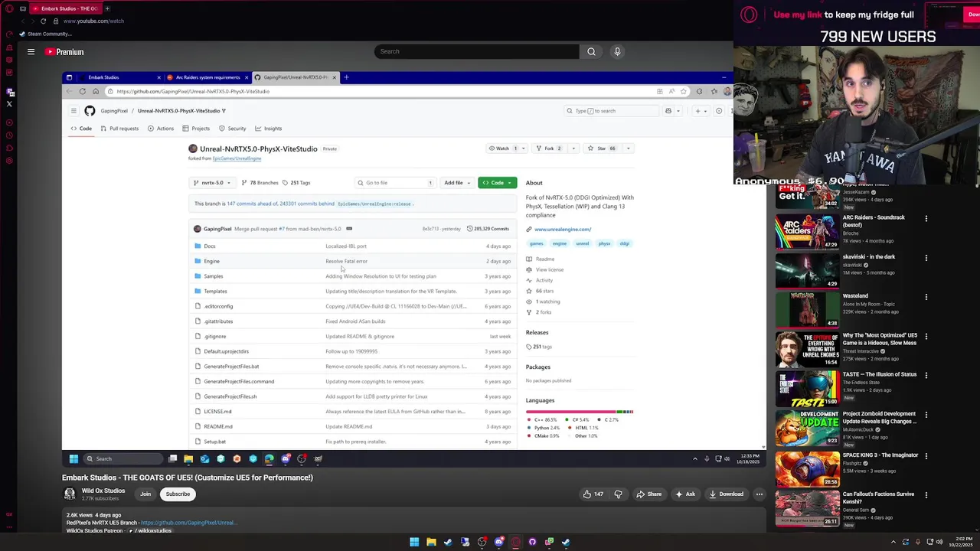The image size is (980, 551).
Task: Reload the YouTube page in Opera
Action: tap(43, 21)
